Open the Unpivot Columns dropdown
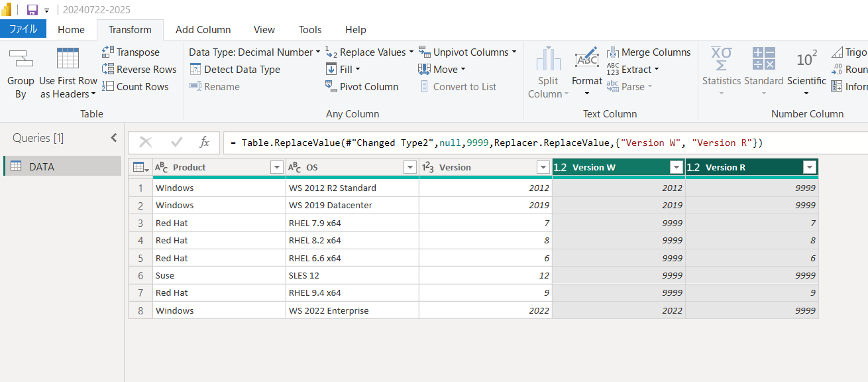The width and height of the screenshot is (868, 382). tap(467, 52)
